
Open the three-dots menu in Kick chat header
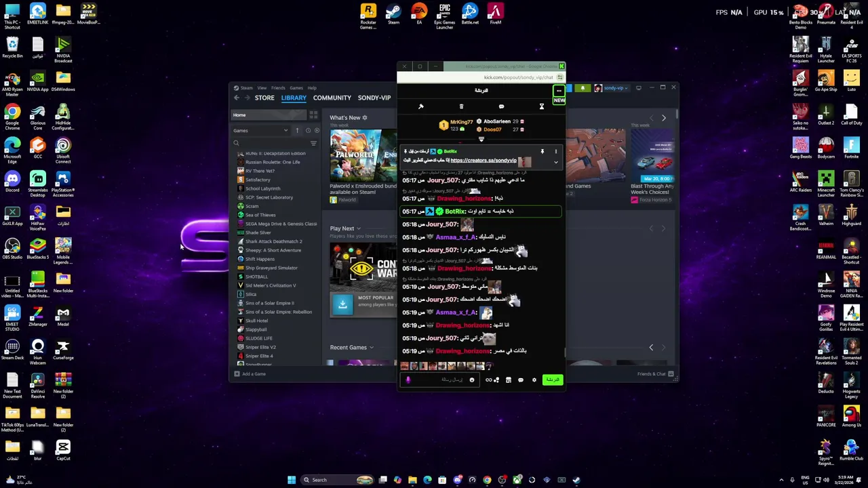(559, 91)
